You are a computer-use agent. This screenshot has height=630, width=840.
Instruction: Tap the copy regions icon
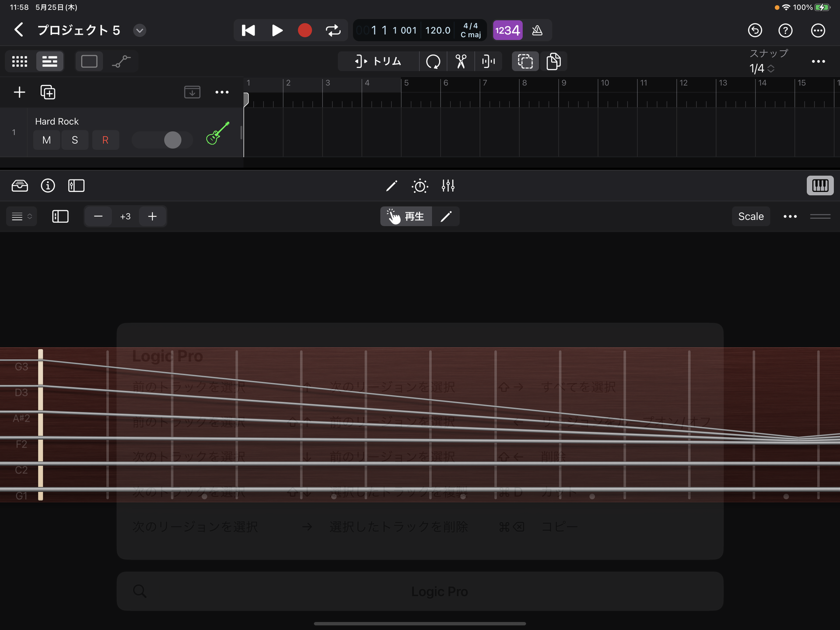tap(553, 61)
